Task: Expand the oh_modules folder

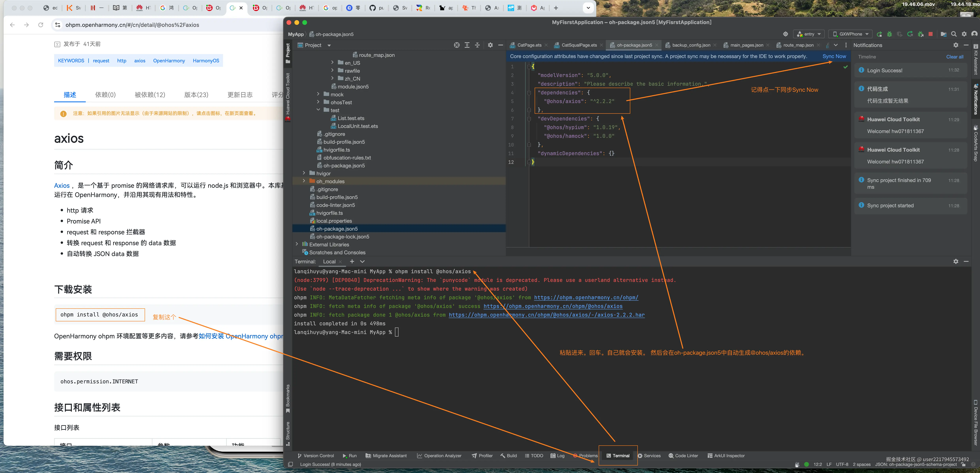Action: (x=304, y=181)
